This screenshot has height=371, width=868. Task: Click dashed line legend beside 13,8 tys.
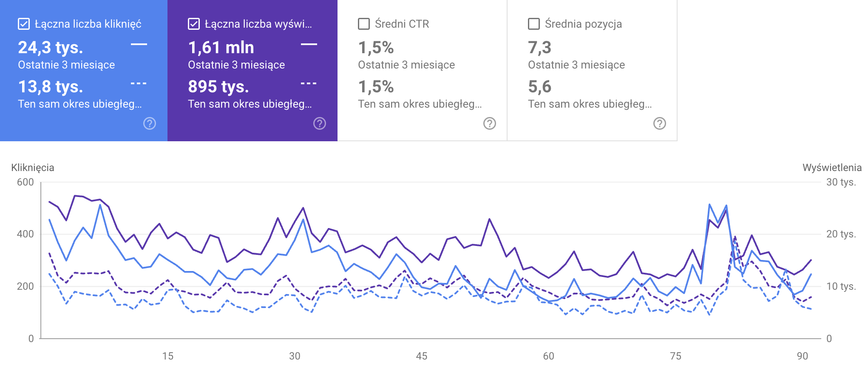[139, 83]
